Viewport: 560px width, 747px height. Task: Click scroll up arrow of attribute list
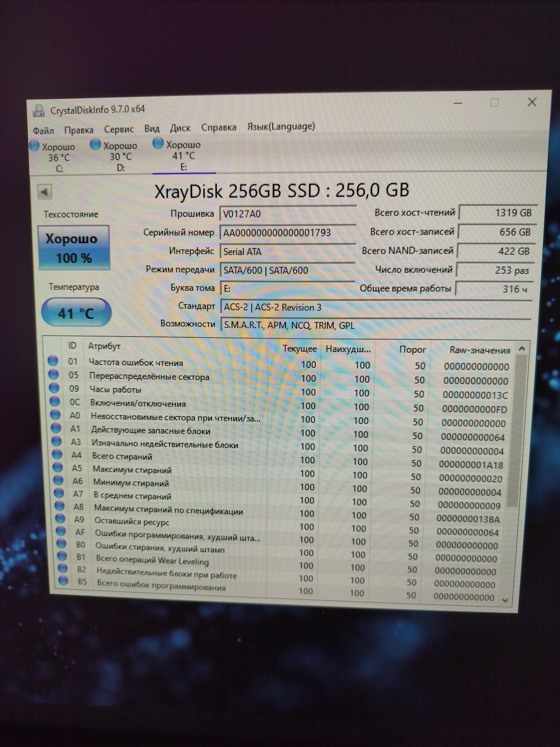pyautogui.click(x=522, y=349)
